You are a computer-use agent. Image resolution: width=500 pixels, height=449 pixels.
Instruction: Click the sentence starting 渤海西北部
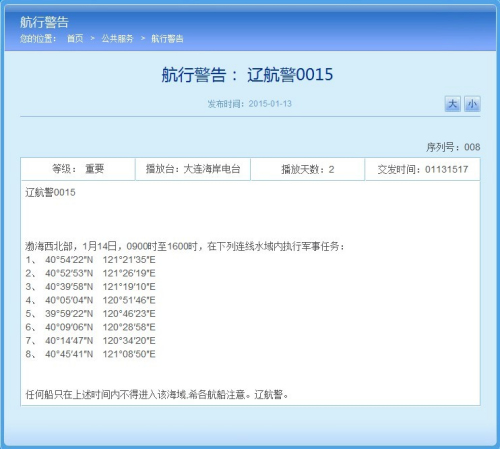pyautogui.click(x=185, y=246)
